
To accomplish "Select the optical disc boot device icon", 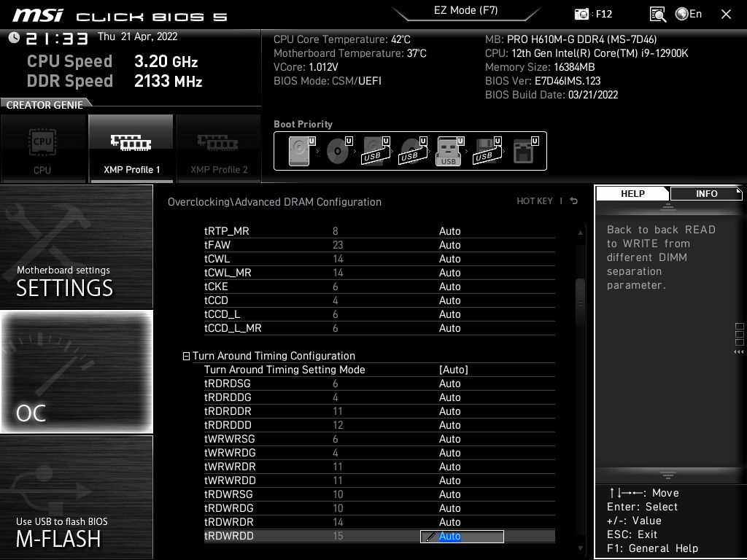I will pyautogui.click(x=338, y=151).
